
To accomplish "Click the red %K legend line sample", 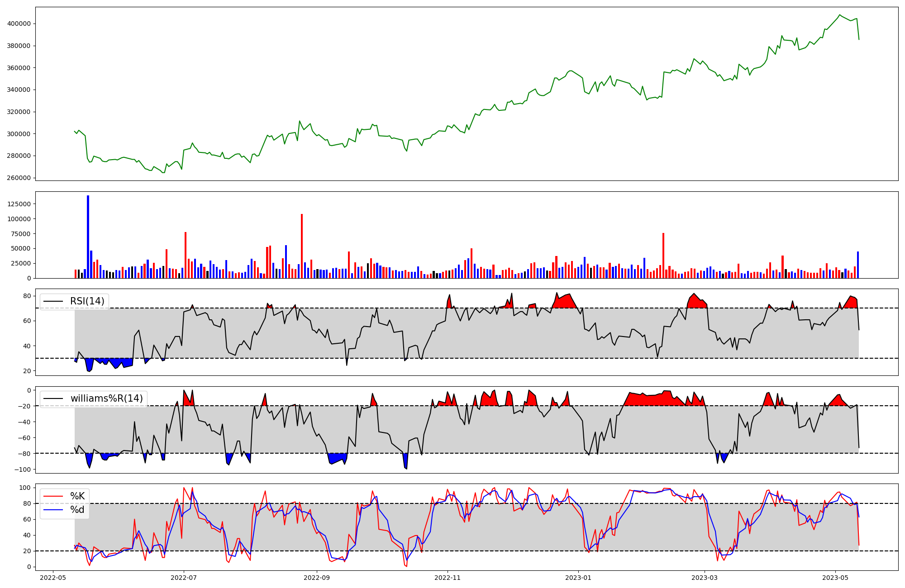I will click(x=53, y=496).
